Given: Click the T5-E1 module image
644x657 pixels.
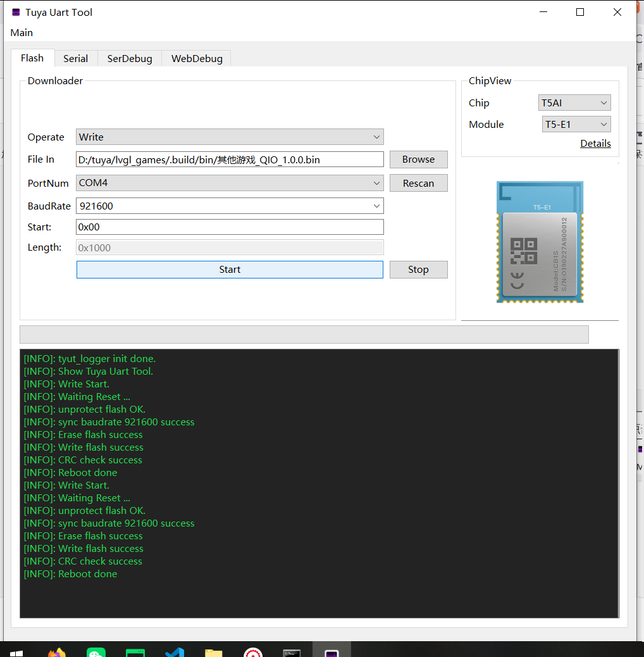Looking at the screenshot, I should 540,242.
